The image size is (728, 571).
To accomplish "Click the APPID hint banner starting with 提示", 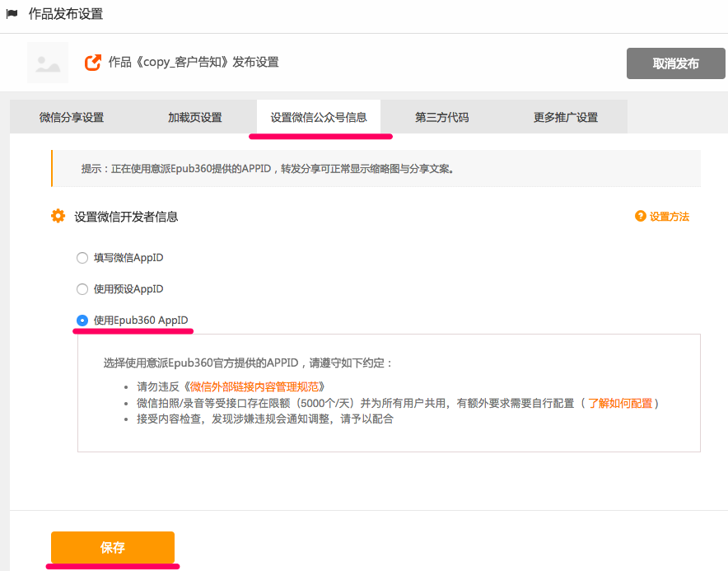I will point(376,169).
